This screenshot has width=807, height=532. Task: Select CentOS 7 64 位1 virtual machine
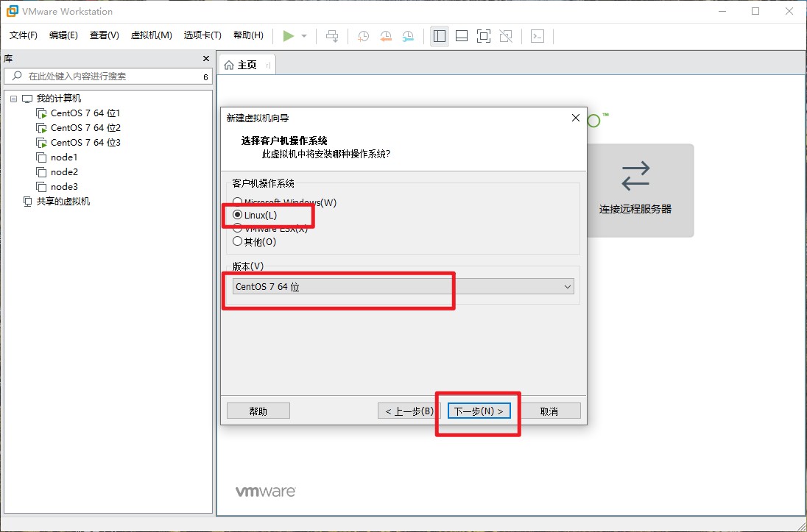pyautogui.click(x=85, y=113)
